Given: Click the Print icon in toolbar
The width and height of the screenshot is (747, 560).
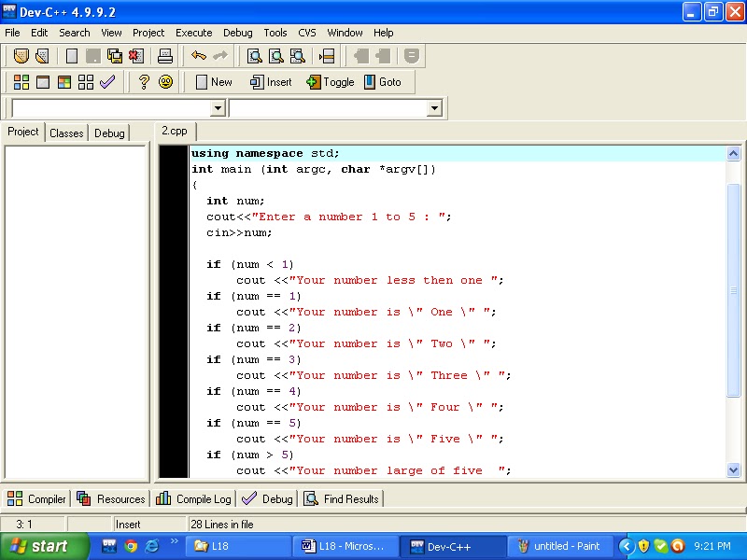Looking at the screenshot, I should pyautogui.click(x=165, y=56).
